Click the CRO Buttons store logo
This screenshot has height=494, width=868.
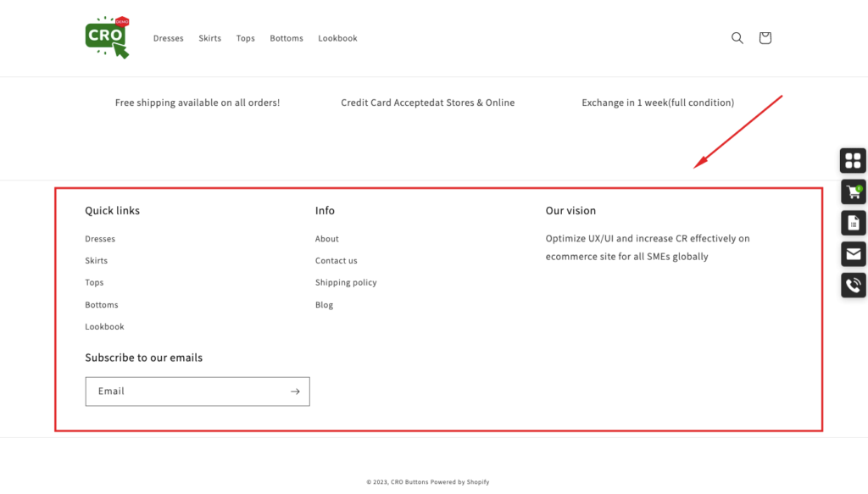click(108, 37)
